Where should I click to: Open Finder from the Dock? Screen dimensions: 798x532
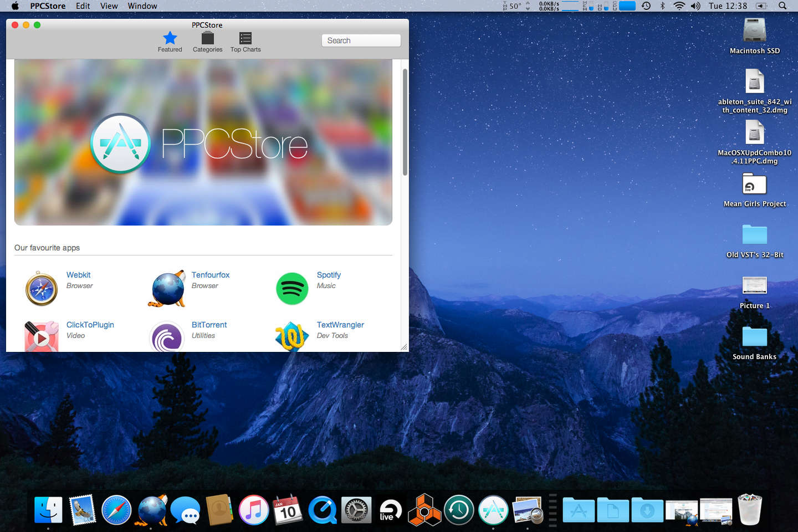click(48, 510)
